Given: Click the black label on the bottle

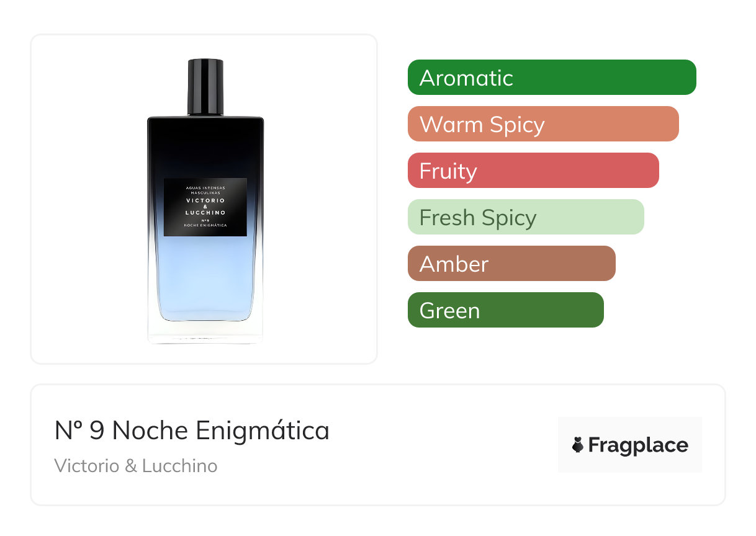Looking at the screenshot, I should 205,207.
